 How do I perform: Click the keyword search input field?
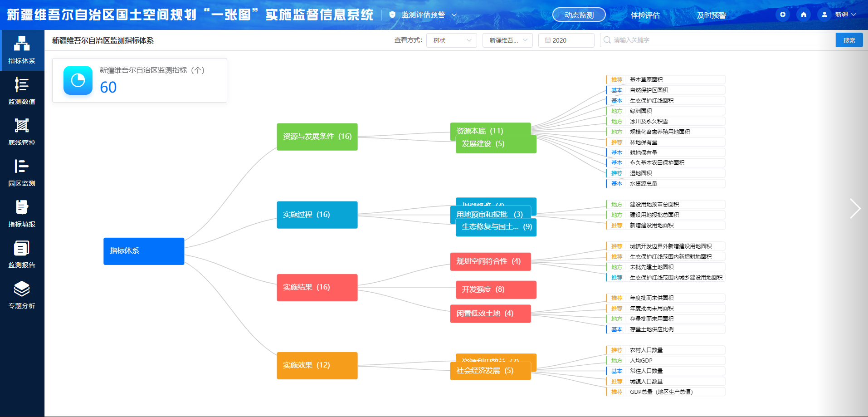click(718, 40)
